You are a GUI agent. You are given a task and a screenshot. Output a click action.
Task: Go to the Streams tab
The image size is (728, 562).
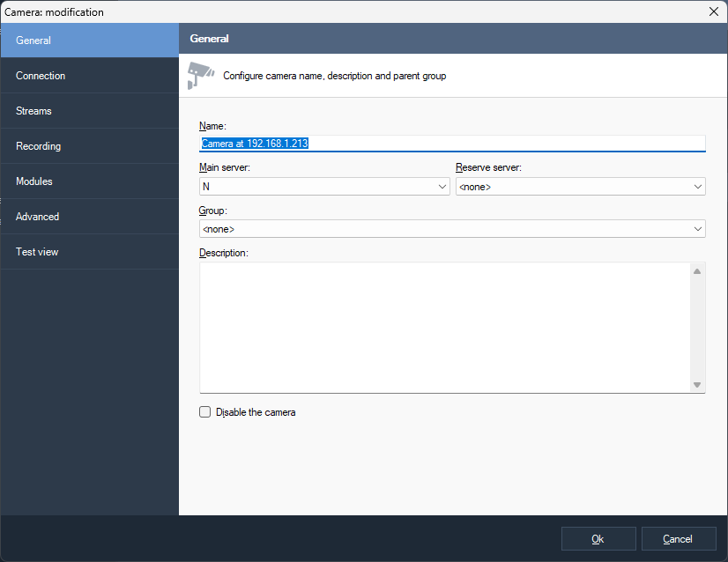(89, 111)
